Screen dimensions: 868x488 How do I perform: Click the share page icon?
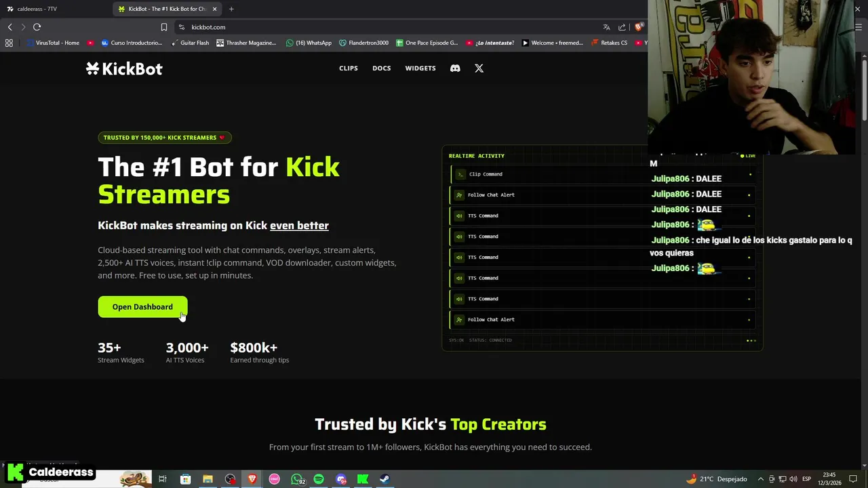pos(622,27)
